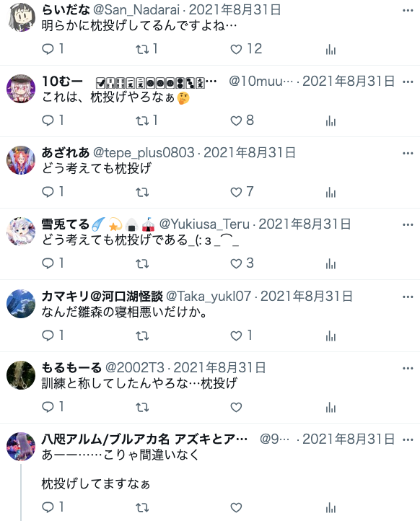The image size is (420, 521).
Task: Open the らいだな profile avatar
Action: pyautogui.click(x=21, y=17)
